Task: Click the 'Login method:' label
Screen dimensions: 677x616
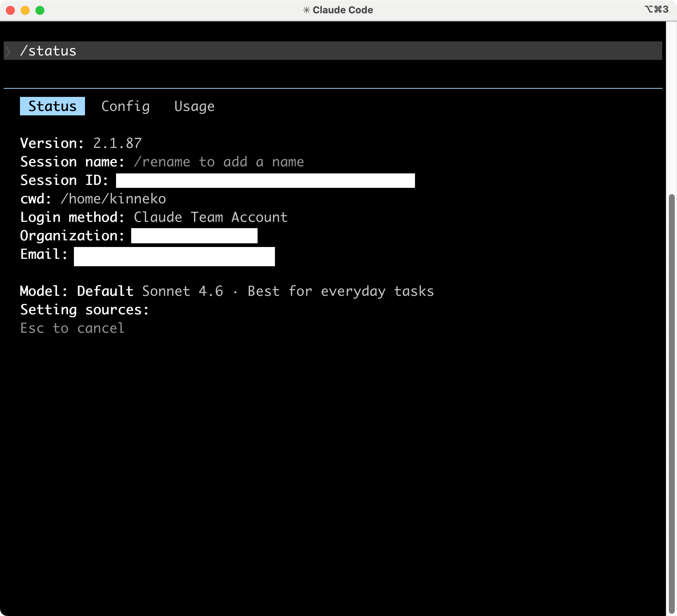Action: (x=72, y=217)
